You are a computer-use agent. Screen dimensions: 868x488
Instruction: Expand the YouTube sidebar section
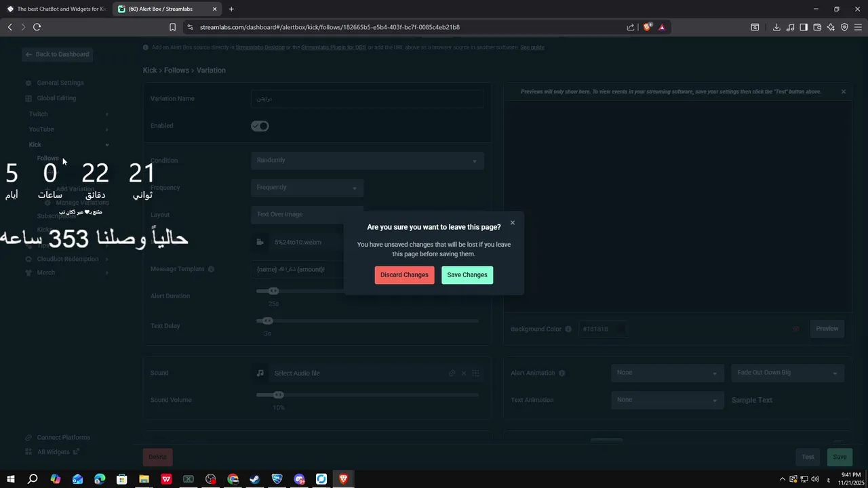68,129
